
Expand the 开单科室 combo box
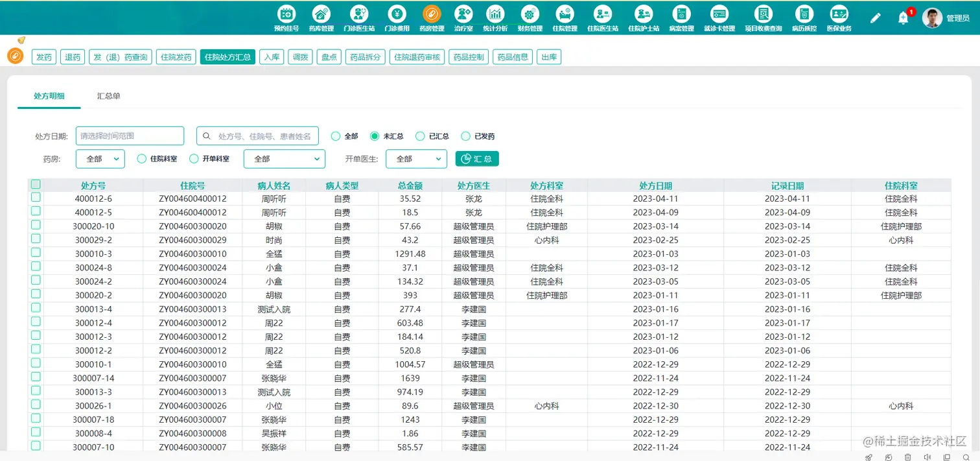[x=284, y=158]
